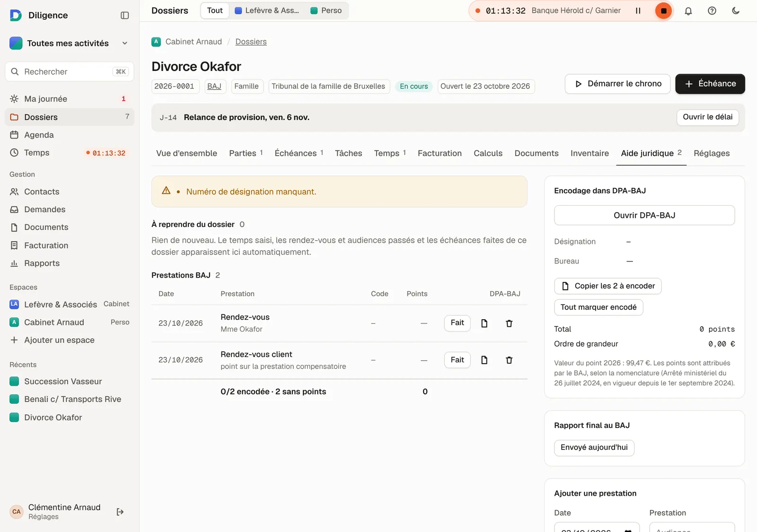Click Tout marquer encodé
Screen dimensions: 757x532
[599, 307]
